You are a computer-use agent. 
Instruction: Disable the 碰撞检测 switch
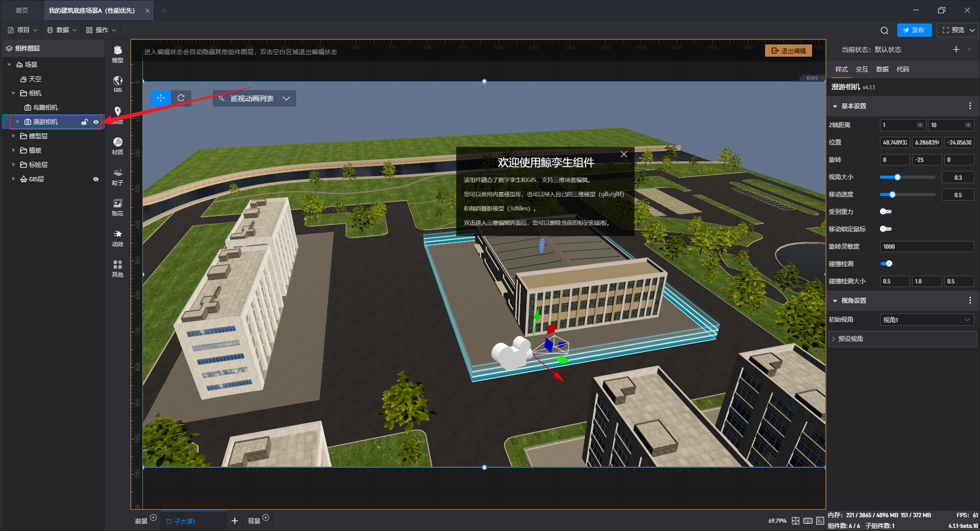coord(886,263)
